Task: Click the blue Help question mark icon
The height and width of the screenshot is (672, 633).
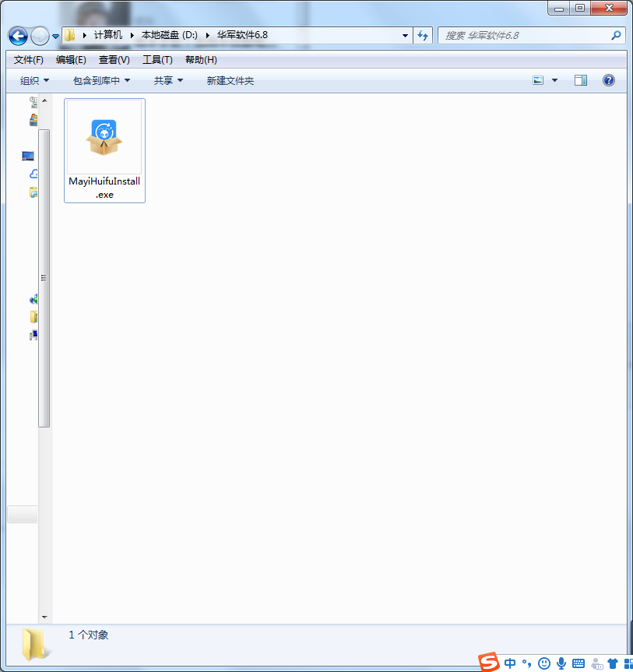Action: (x=609, y=80)
